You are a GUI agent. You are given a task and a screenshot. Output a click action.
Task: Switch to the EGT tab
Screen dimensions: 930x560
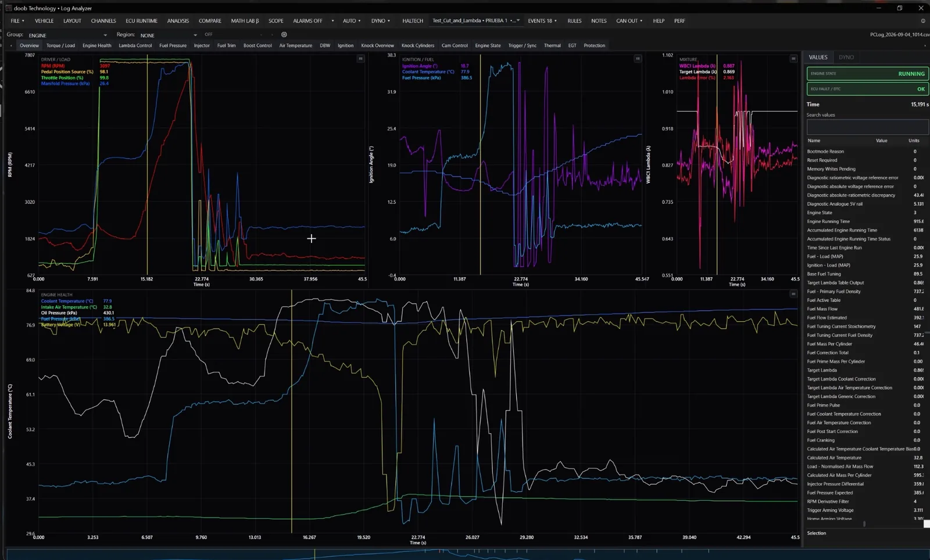[573, 45]
